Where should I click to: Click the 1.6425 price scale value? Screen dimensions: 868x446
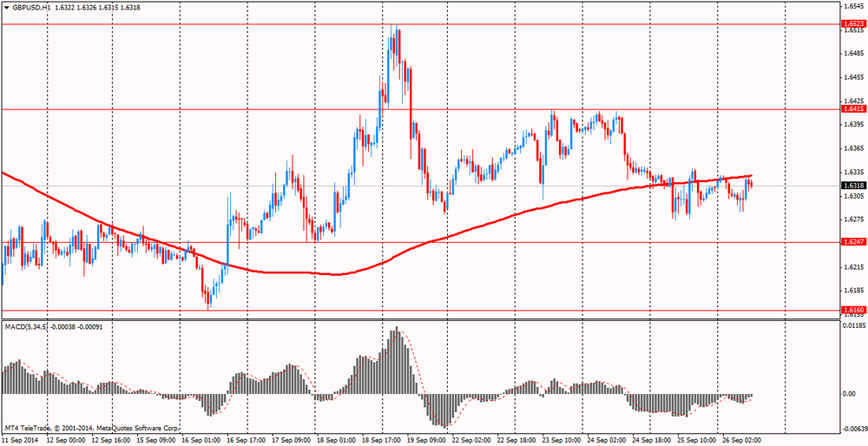point(852,102)
